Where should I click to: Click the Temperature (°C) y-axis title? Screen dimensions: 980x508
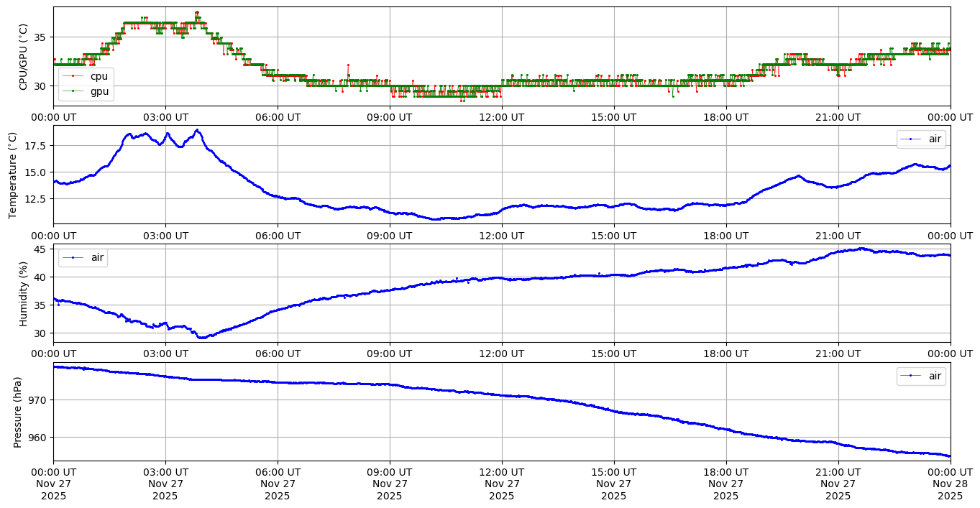(x=12, y=175)
